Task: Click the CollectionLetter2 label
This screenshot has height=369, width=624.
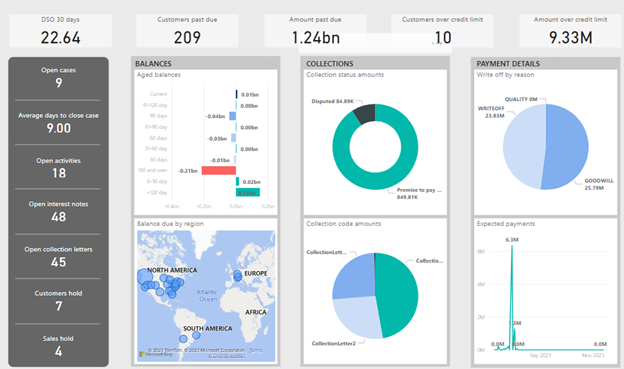Action: pos(333,344)
